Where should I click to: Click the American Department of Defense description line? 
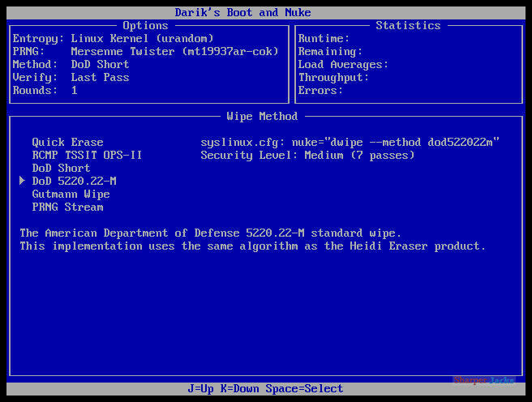(x=210, y=233)
